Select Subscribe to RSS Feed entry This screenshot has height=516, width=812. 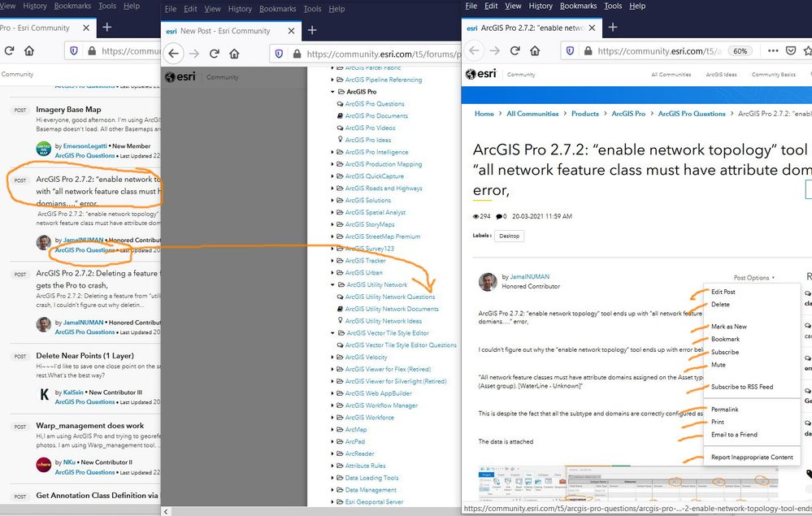pos(742,387)
